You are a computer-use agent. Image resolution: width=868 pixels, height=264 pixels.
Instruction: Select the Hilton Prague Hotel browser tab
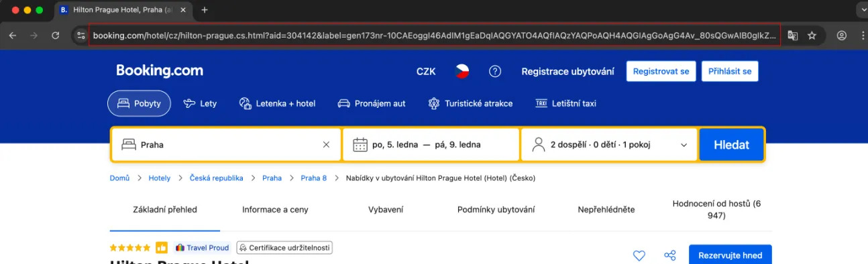coord(123,10)
